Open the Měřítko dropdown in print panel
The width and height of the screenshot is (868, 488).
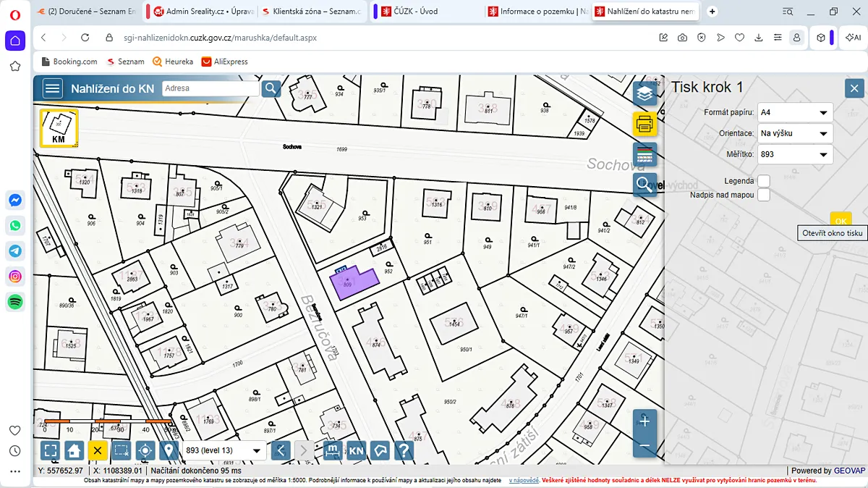click(x=795, y=155)
